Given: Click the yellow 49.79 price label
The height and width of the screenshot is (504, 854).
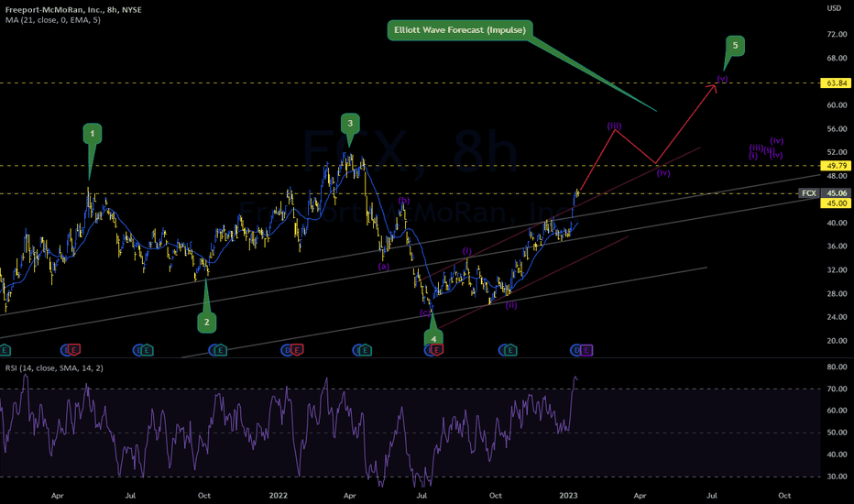Looking at the screenshot, I should [x=836, y=166].
